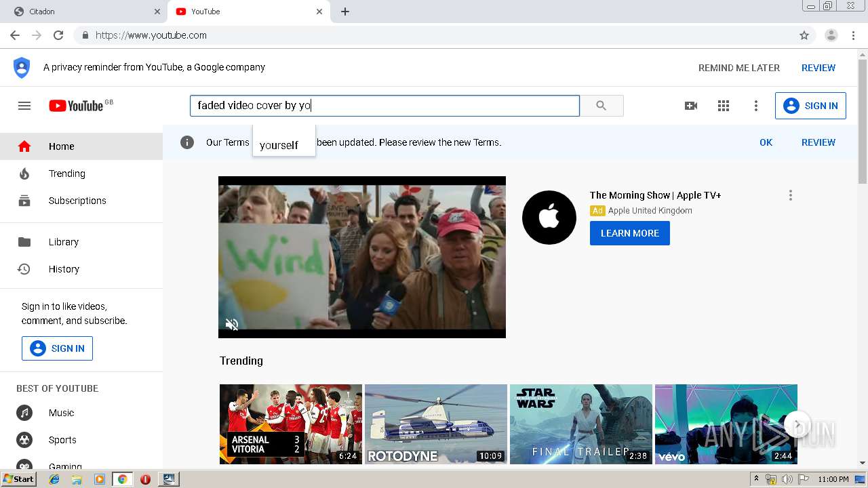This screenshot has height=488, width=868.
Task: Open Chrome's three-dot menu
Action: (853, 35)
